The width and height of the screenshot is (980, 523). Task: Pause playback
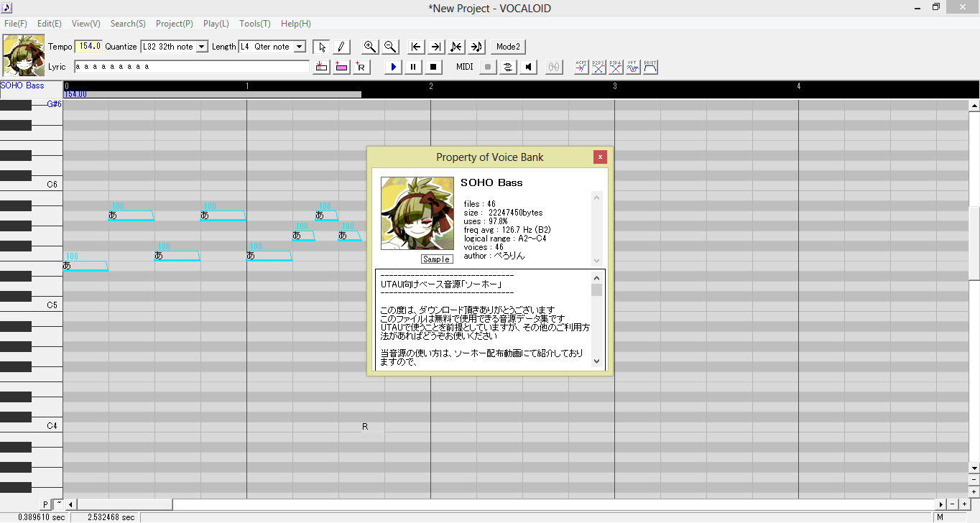413,67
